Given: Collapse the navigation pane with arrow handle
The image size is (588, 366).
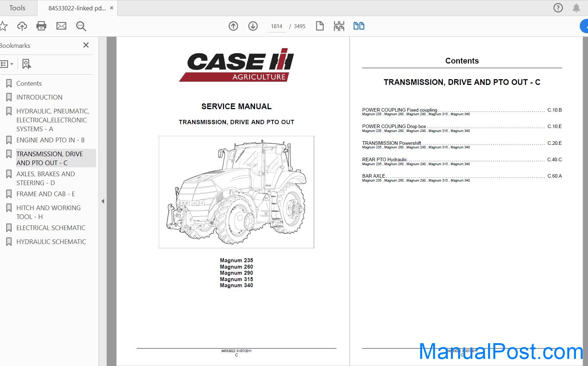Looking at the screenshot, I should coord(103,201).
